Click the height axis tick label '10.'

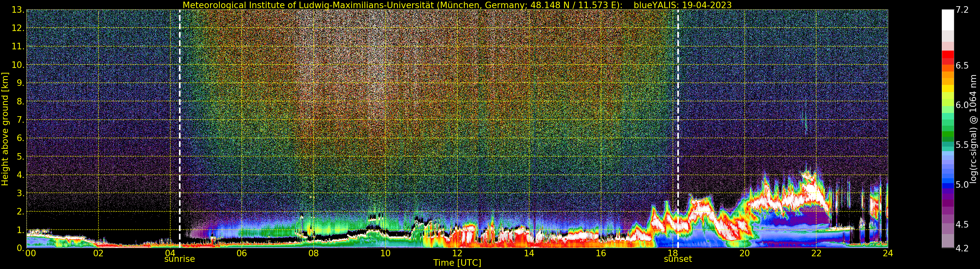point(18,65)
